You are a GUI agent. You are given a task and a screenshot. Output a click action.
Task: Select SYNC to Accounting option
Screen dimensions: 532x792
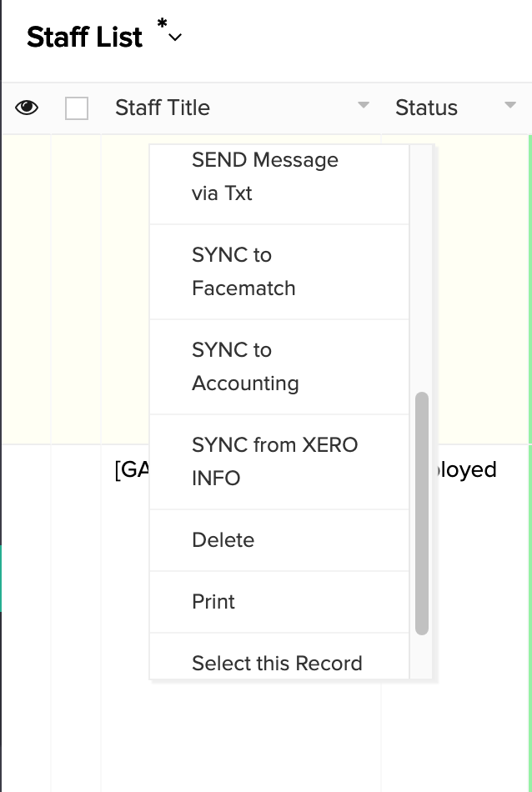(245, 367)
